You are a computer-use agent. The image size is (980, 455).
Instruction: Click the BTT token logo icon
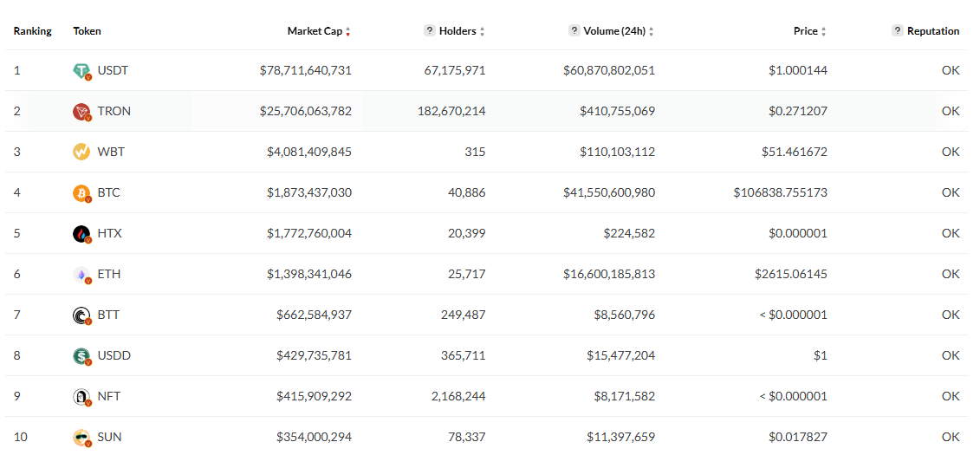click(x=81, y=315)
